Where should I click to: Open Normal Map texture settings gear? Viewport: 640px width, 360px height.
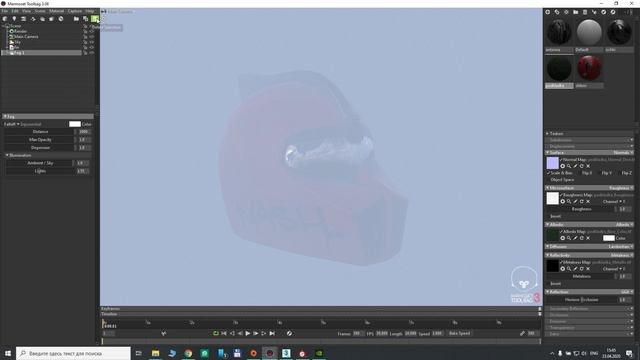tap(562, 166)
